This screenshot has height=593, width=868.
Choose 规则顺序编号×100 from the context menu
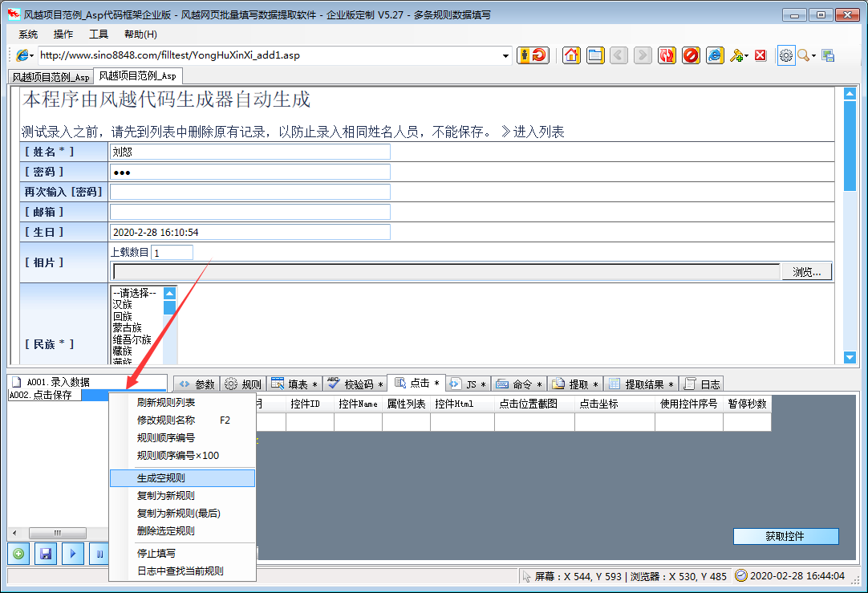pyautogui.click(x=182, y=456)
